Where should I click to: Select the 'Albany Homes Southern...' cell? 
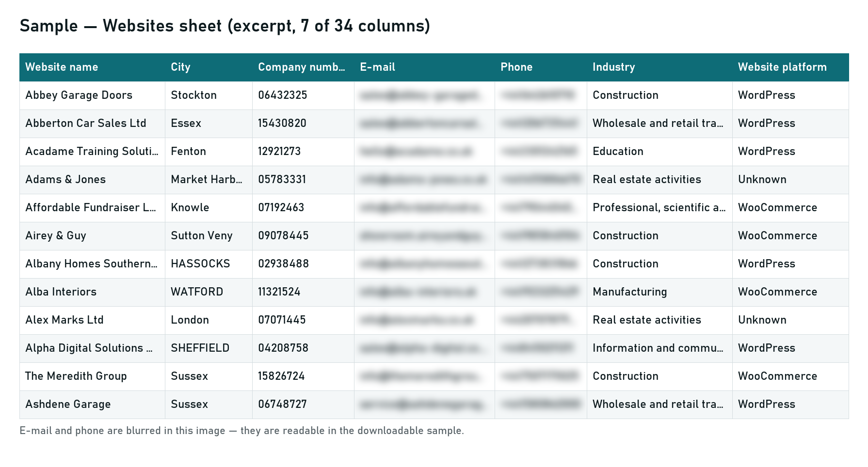click(92, 264)
